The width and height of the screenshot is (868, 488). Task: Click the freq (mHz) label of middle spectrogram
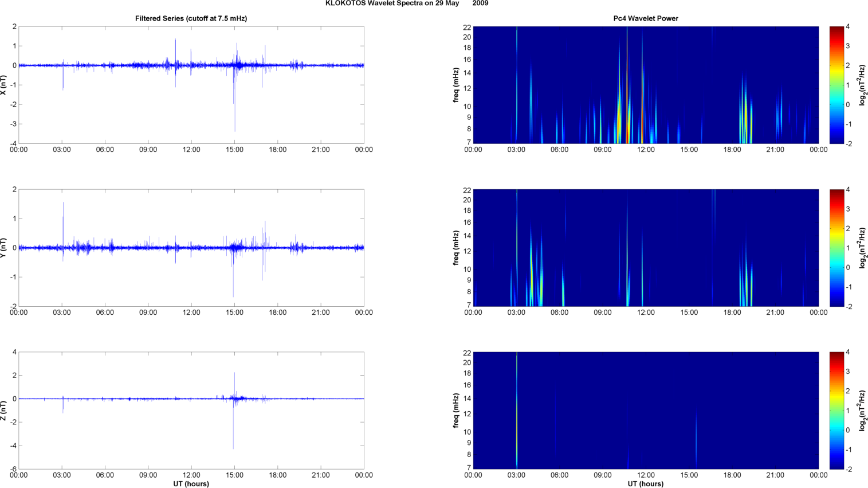click(456, 248)
